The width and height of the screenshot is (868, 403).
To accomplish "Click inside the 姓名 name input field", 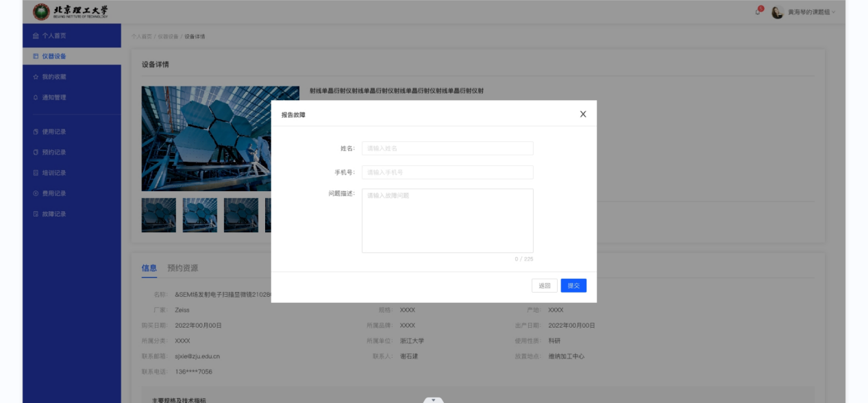I will [447, 148].
